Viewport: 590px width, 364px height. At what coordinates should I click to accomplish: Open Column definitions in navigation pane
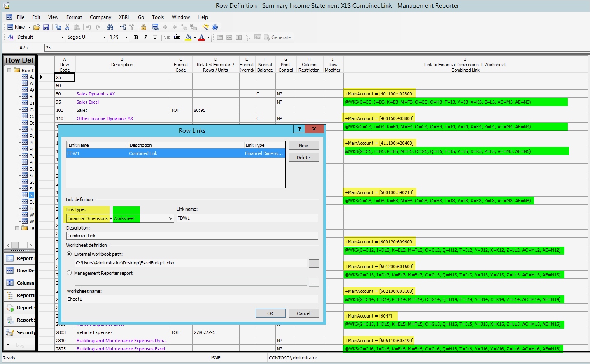point(20,283)
